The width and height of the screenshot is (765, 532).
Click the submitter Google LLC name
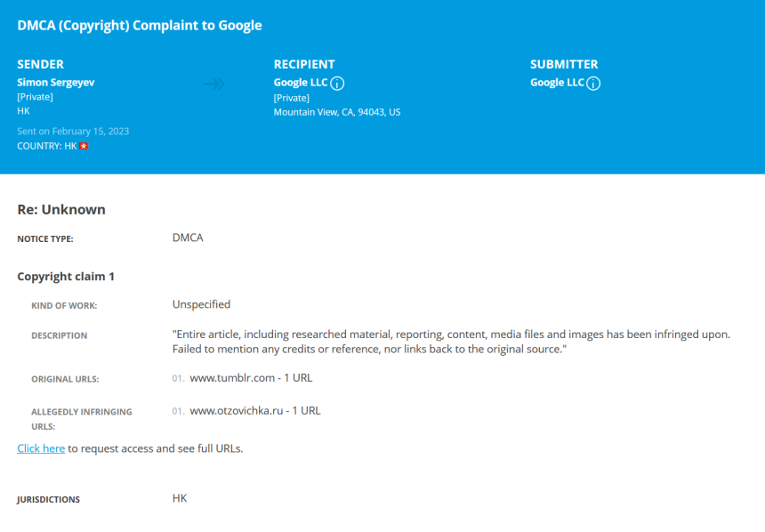[x=557, y=83]
